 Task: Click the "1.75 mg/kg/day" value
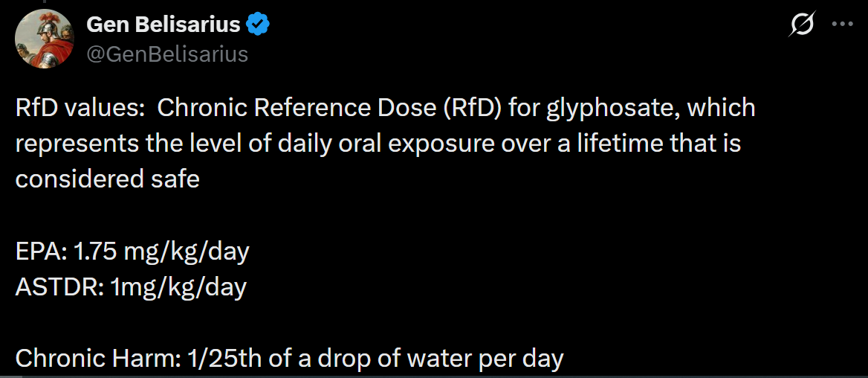(x=161, y=251)
